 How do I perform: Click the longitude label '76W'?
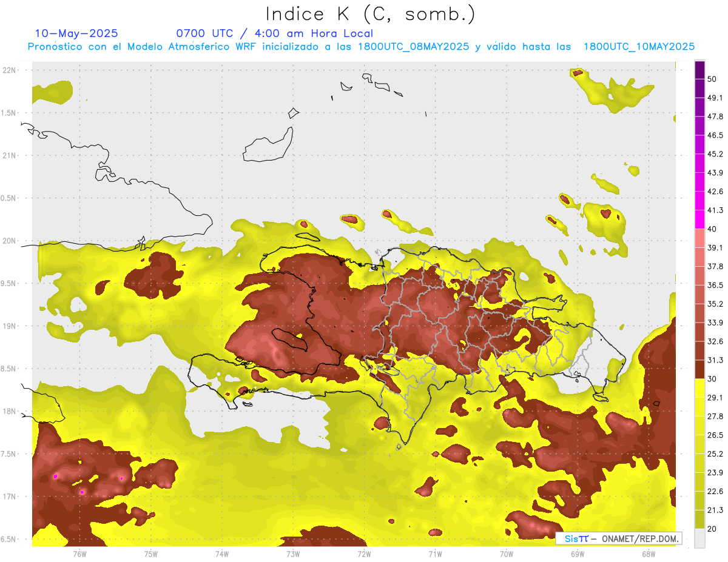pyautogui.click(x=79, y=554)
